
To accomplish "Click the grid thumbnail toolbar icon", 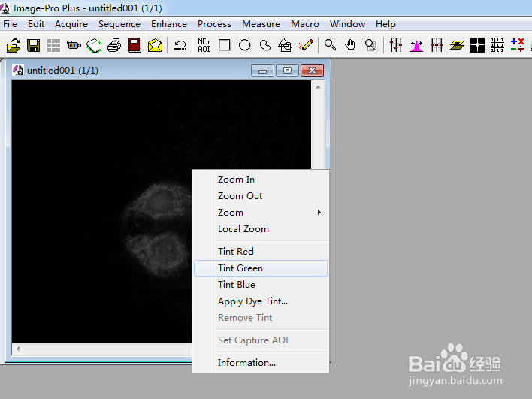I will (x=53, y=45).
